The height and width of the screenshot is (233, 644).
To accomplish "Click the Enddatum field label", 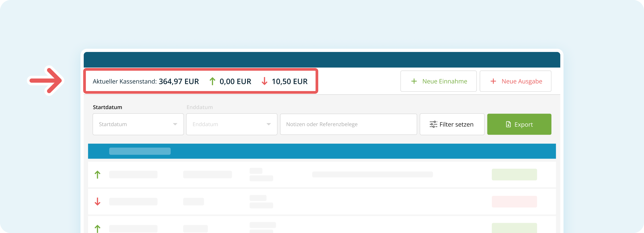I will (200, 107).
